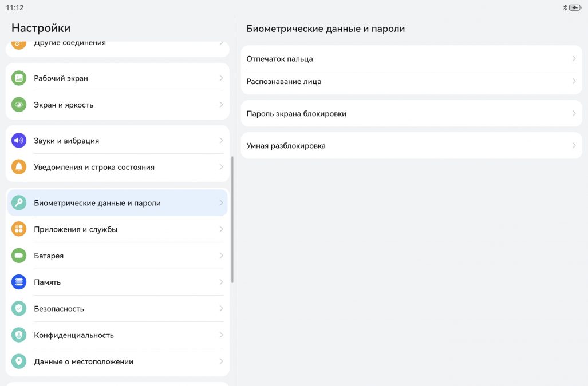Expand chevron beside Умная разблокировка
This screenshot has height=386, width=588.
coord(574,146)
